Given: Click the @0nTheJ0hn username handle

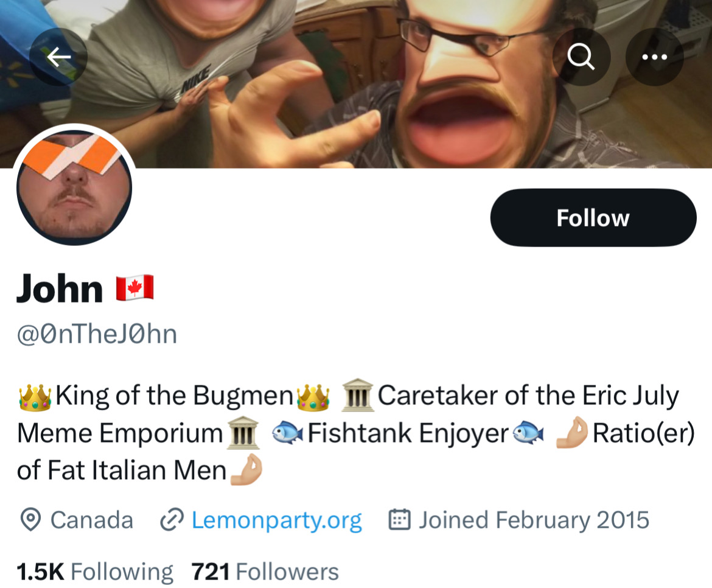Looking at the screenshot, I should click(x=97, y=334).
